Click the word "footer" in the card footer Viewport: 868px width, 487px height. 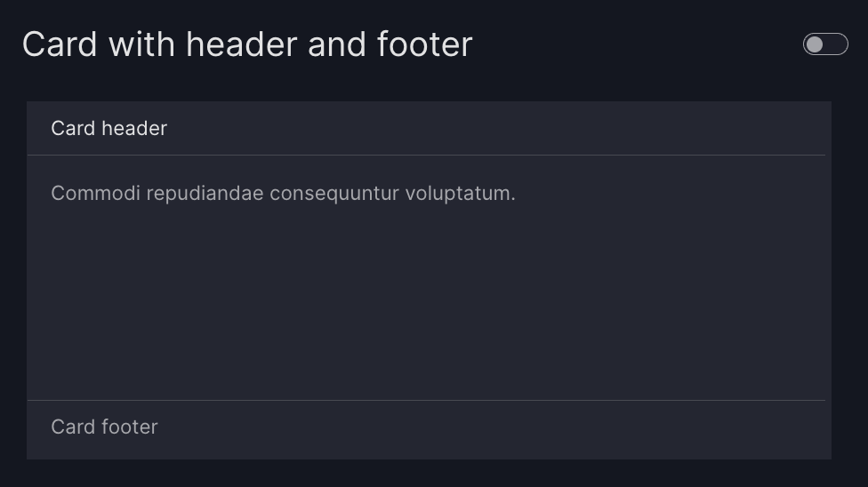click(x=130, y=427)
